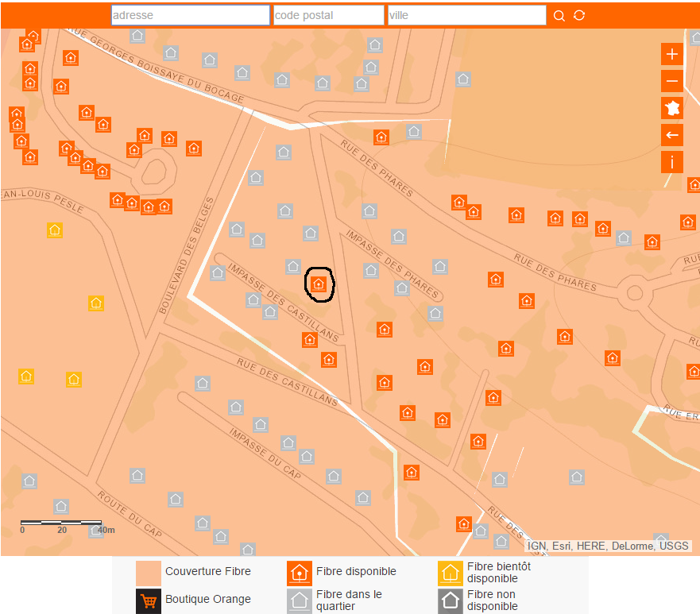Click the "Couverture Fibre" legend text
This screenshot has width=700, height=614.
[x=208, y=571]
